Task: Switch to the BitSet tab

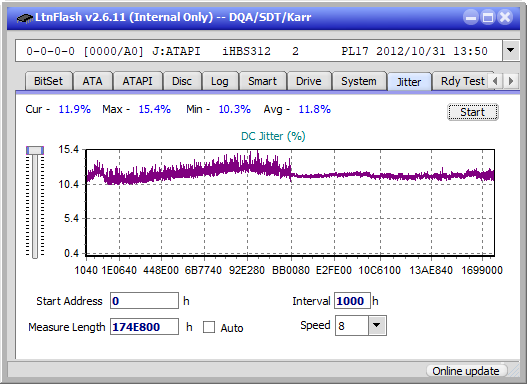Action: click(x=48, y=81)
